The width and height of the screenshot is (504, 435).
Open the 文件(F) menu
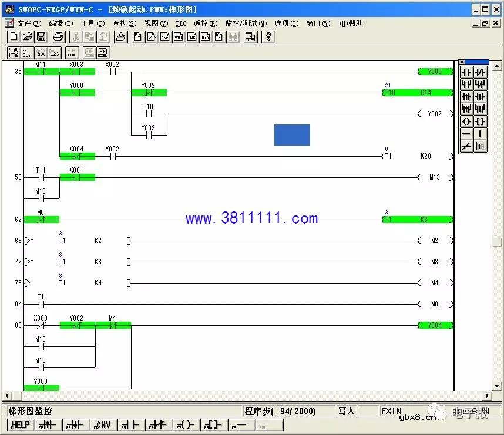pos(29,23)
